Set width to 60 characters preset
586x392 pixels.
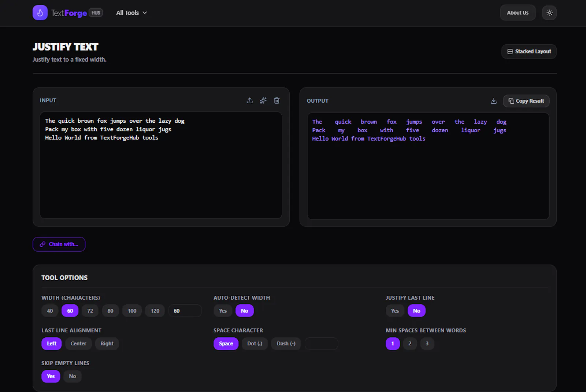(x=70, y=311)
